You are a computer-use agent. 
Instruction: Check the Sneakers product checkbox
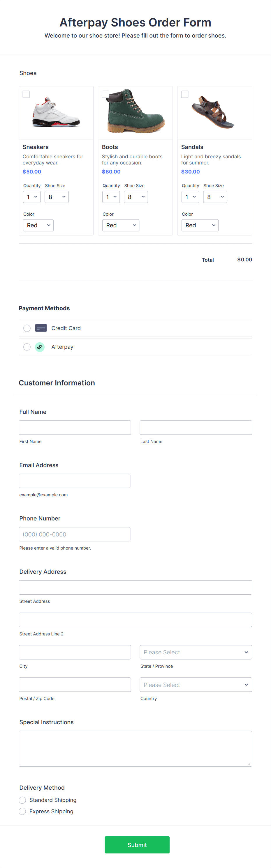[x=26, y=94]
